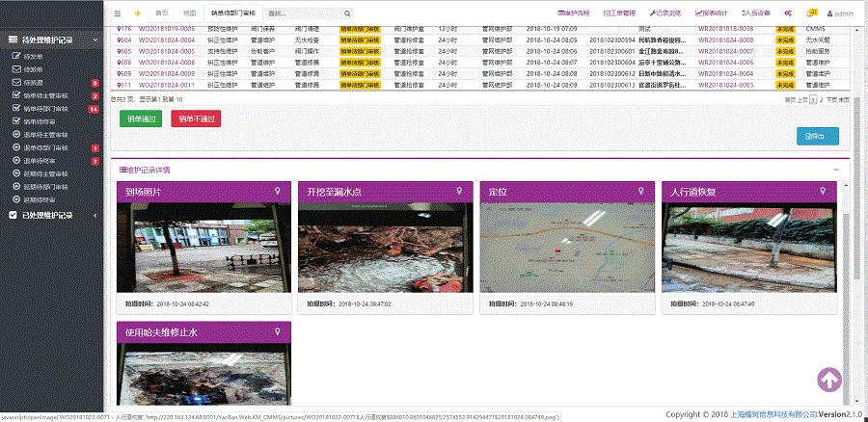Click the red 销单不通过 button

196,119
